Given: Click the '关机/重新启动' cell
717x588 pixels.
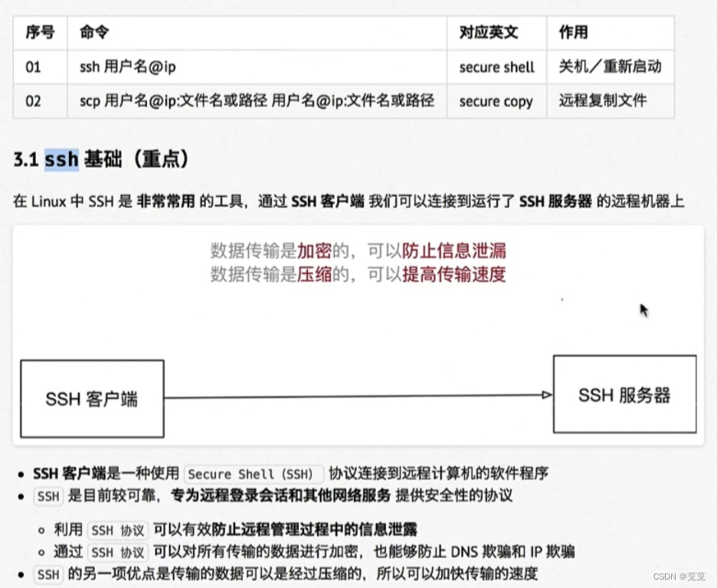Looking at the screenshot, I should [611, 67].
